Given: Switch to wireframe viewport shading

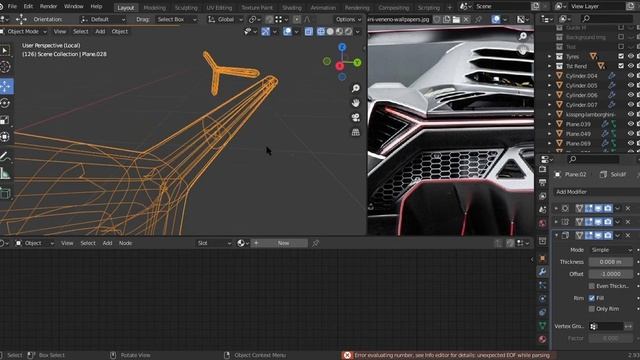Looking at the screenshot, I should click(x=321, y=31).
